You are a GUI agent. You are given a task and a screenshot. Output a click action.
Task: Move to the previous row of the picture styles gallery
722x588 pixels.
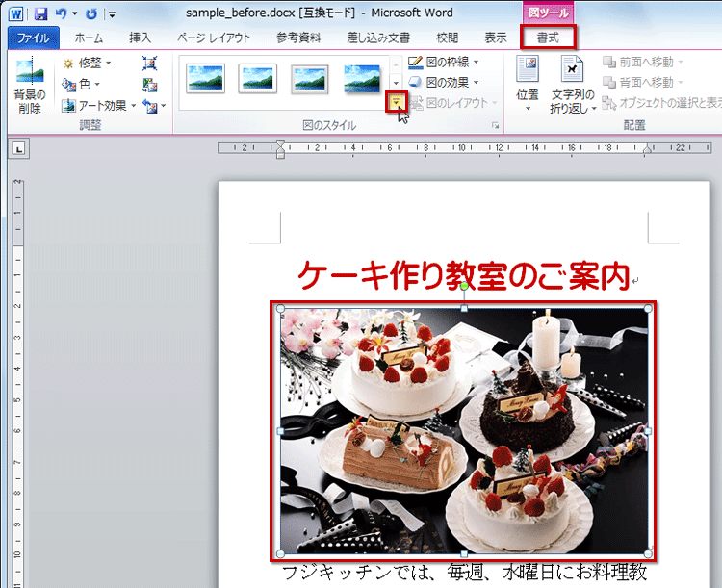(x=396, y=64)
